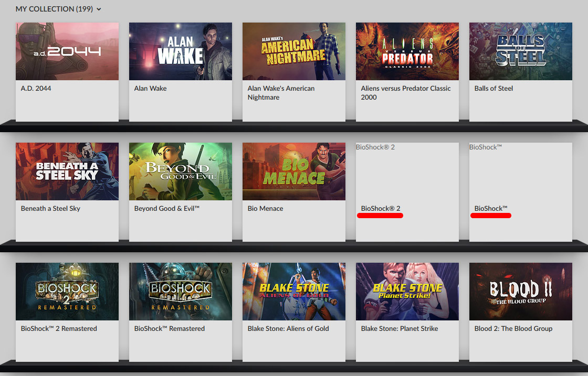Open Aliens versus Predator Classic 2000 cover
The width and height of the screenshot is (588, 376).
(407, 51)
